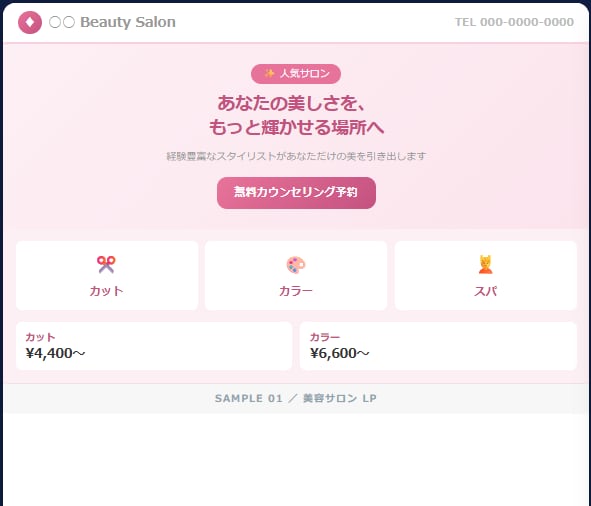Click the SAMPLE 01 / 美容サロン LP caption

pos(296,399)
